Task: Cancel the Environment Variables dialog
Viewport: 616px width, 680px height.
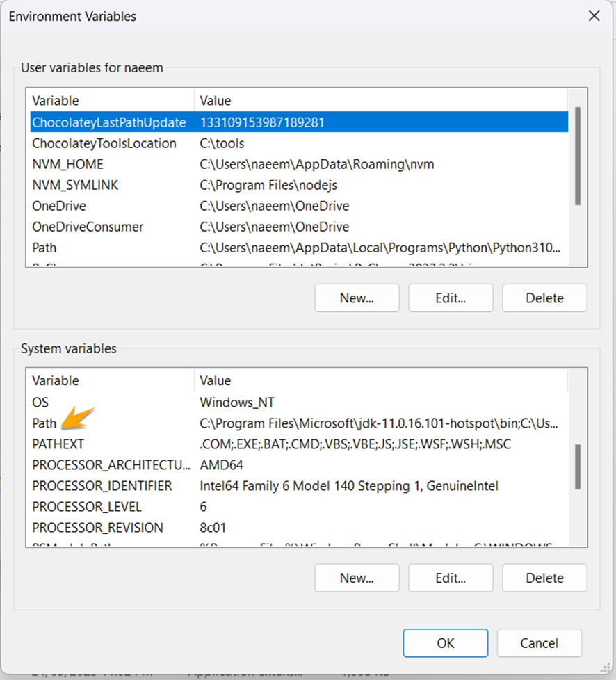Action: click(539, 643)
